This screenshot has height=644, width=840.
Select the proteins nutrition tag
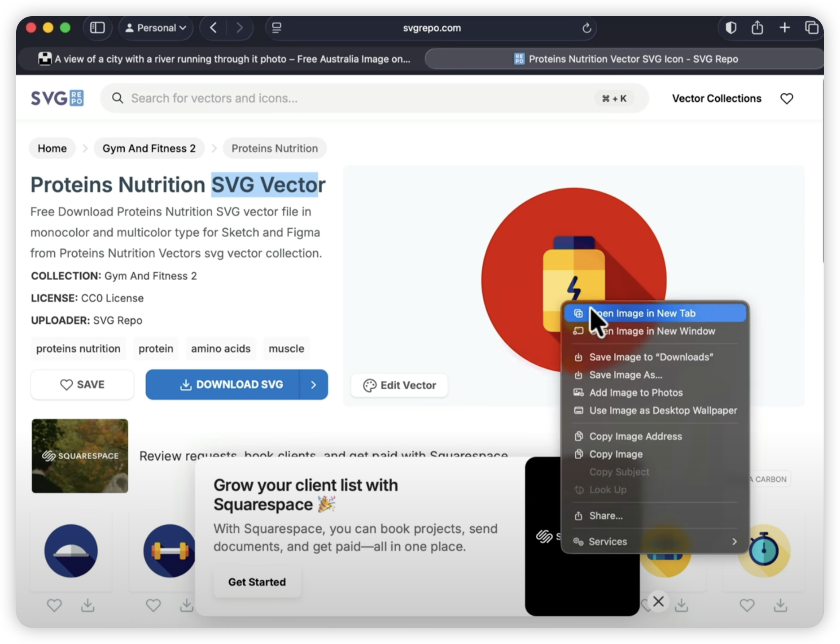pyautogui.click(x=78, y=348)
